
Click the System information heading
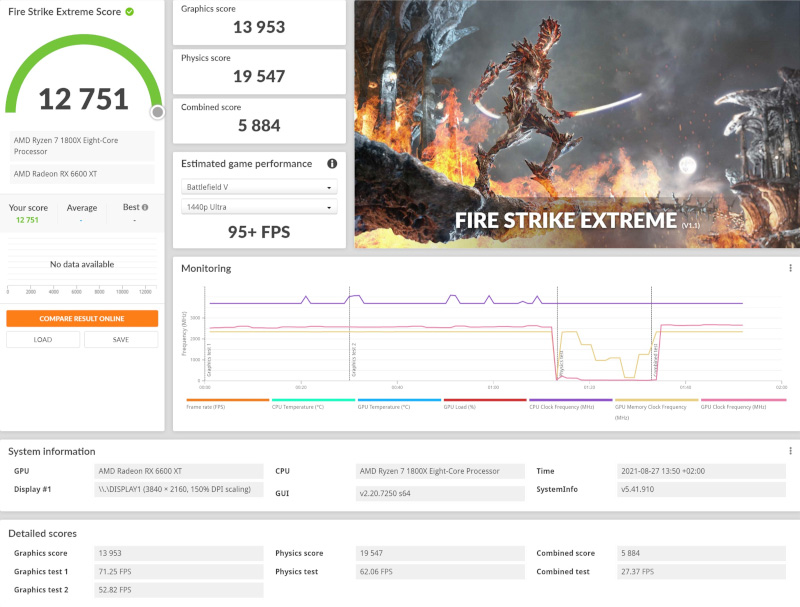[52, 451]
